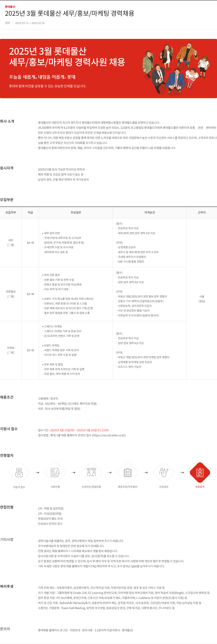Viewport: 217px width, 644px height.
Task: Click the 세무 업무 전반 bullet
Action: coord(51,233)
